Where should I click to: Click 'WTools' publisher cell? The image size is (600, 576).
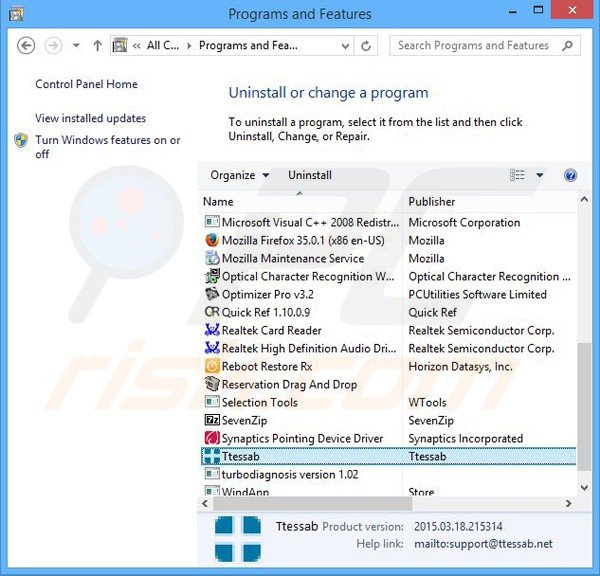(427, 402)
